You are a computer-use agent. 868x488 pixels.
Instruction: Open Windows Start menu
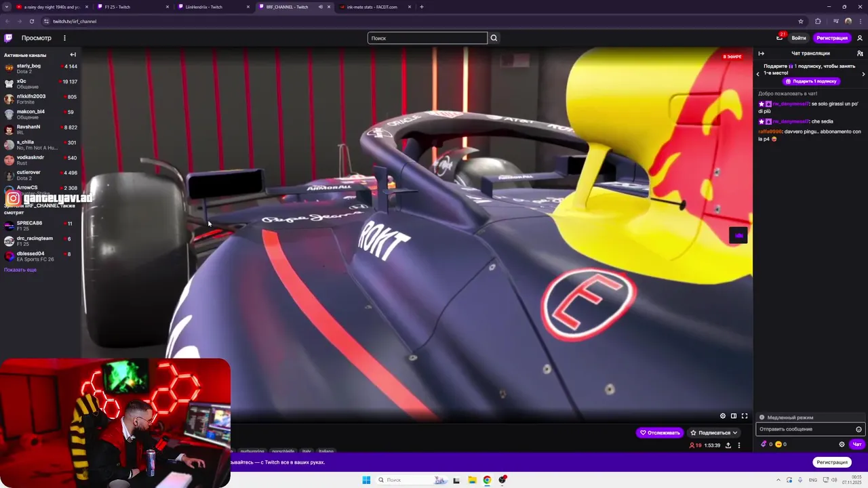coord(366,480)
